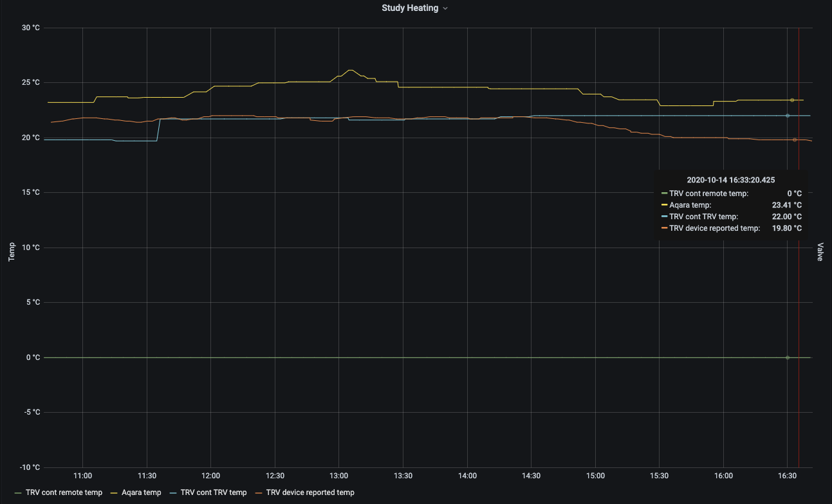Click the 23.41 °C Aqara tooltip value
This screenshot has height=504, width=832.
tap(786, 205)
